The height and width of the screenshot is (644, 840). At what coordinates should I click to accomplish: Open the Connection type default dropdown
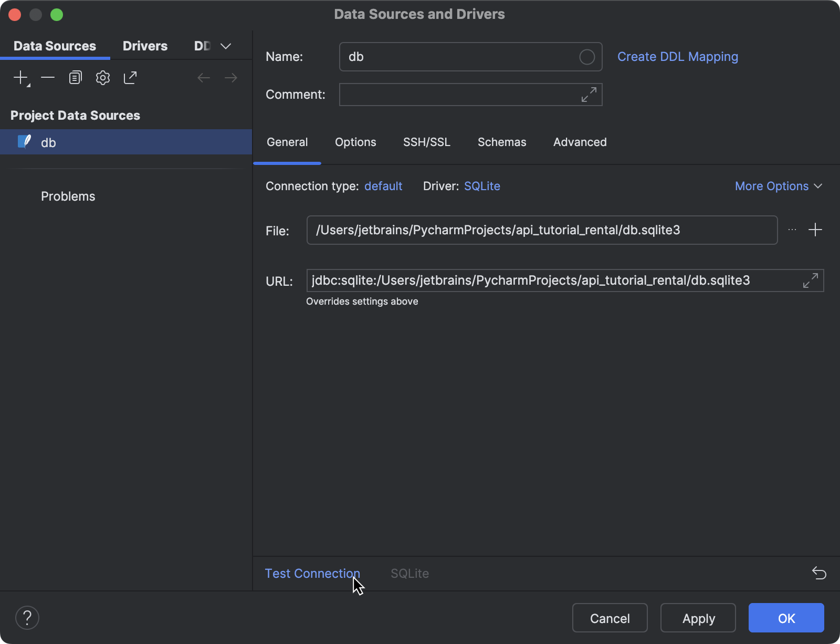point(383,186)
